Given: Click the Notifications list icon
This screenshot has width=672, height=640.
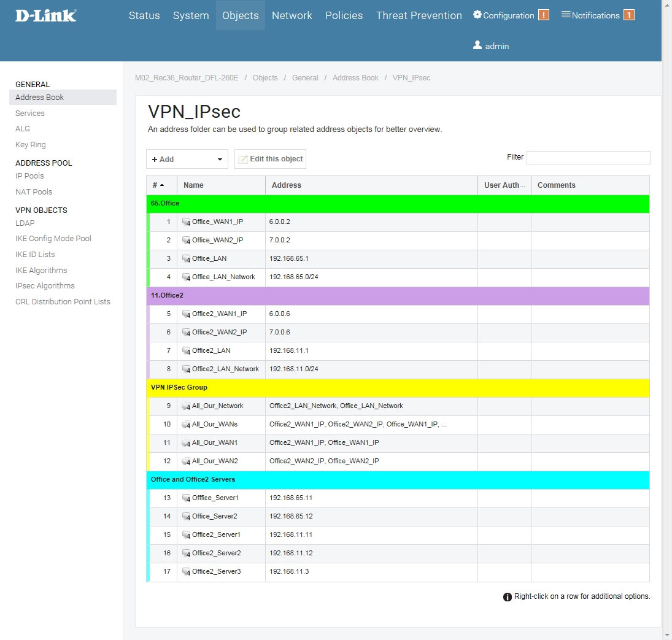Looking at the screenshot, I should 566,15.
